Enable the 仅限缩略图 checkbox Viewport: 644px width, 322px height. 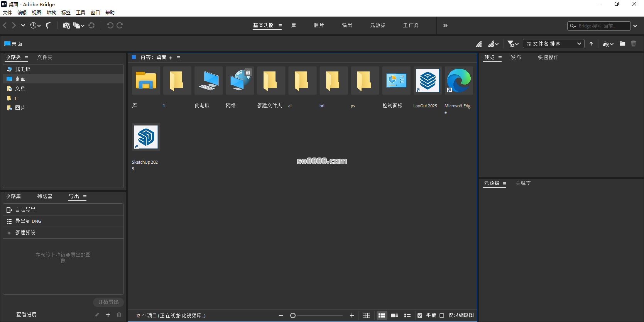tap(442, 315)
